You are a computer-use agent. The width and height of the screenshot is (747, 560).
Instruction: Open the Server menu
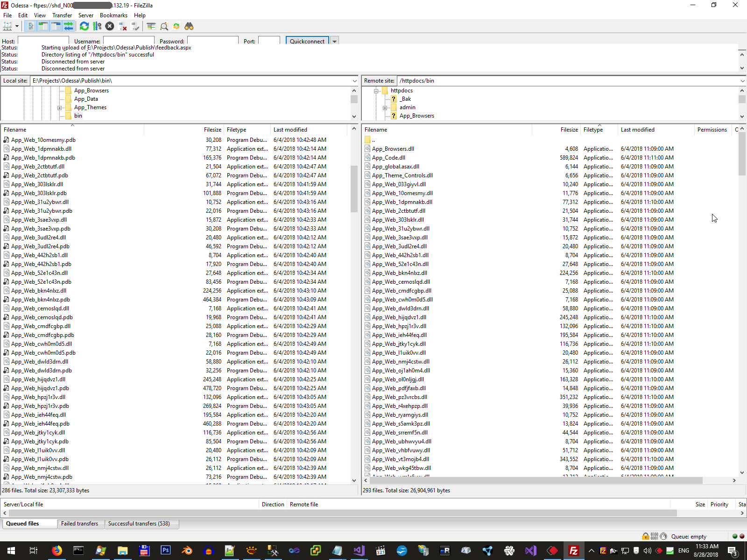(x=86, y=15)
